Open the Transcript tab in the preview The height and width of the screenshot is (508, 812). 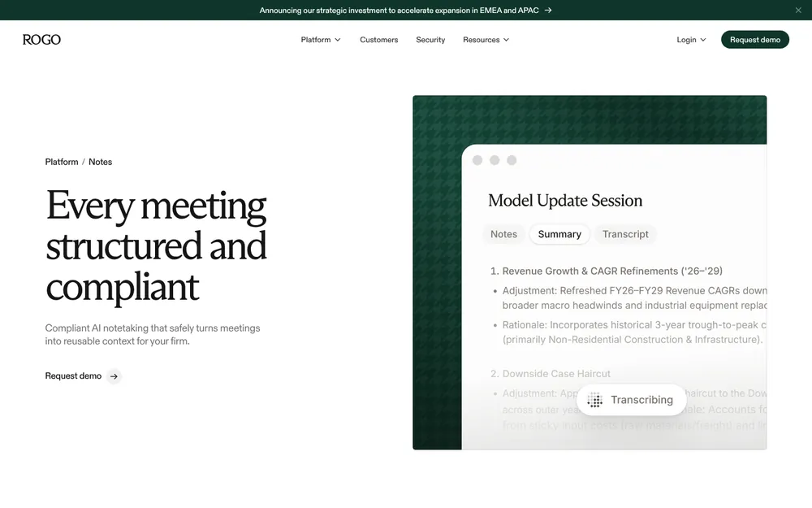tap(625, 234)
